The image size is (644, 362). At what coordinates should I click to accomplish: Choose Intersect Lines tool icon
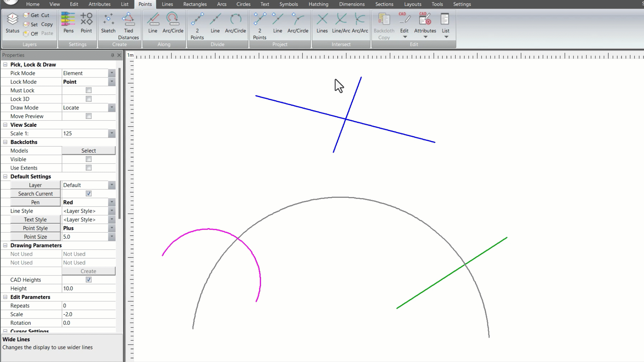click(322, 20)
